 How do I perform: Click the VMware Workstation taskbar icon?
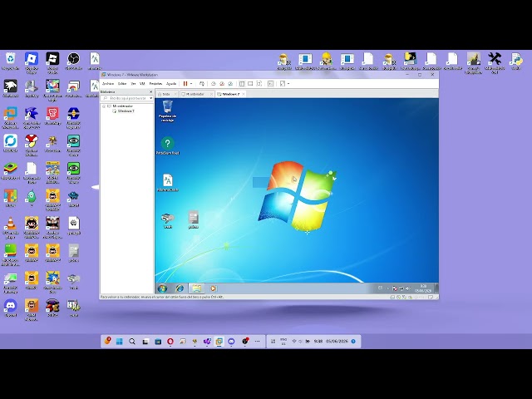click(219, 342)
